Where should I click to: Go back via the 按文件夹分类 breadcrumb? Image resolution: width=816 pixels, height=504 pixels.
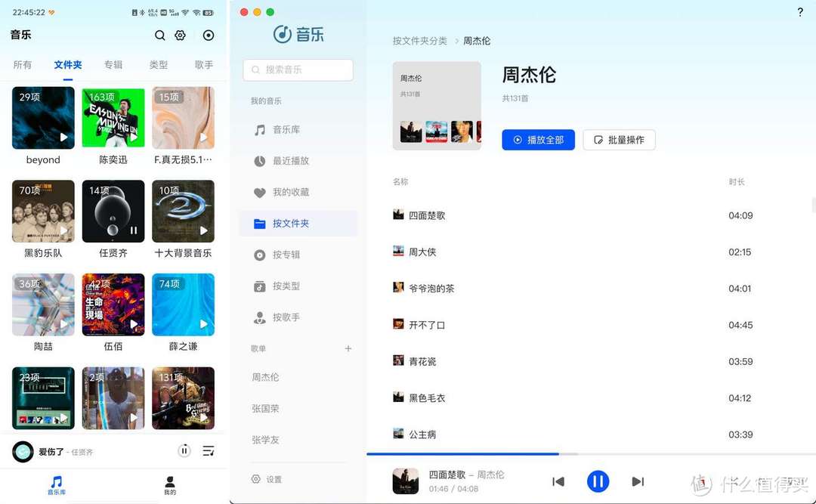tap(420, 41)
